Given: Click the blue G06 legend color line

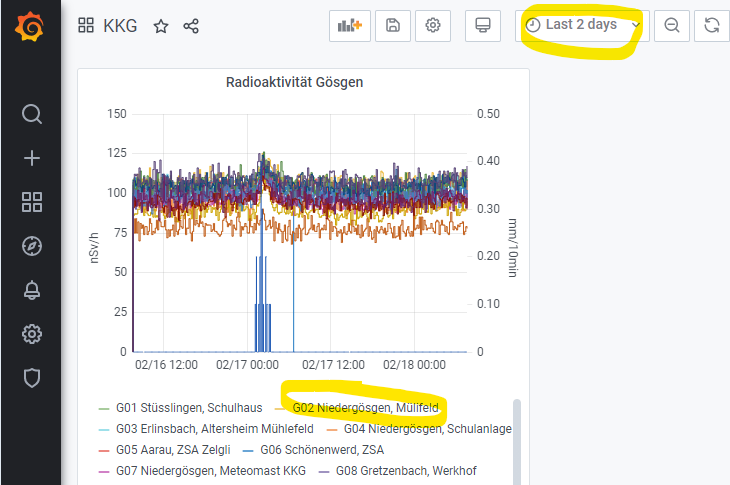Looking at the screenshot, I should point(248,451).
